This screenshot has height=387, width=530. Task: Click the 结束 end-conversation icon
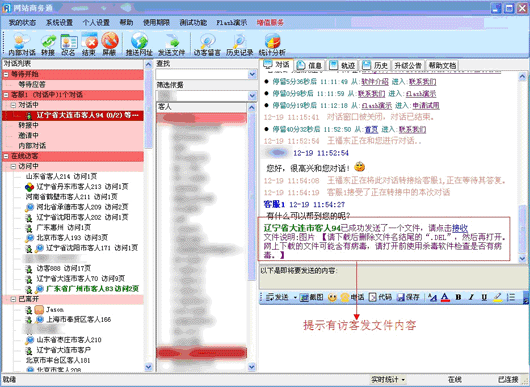(x=89, y=44)
